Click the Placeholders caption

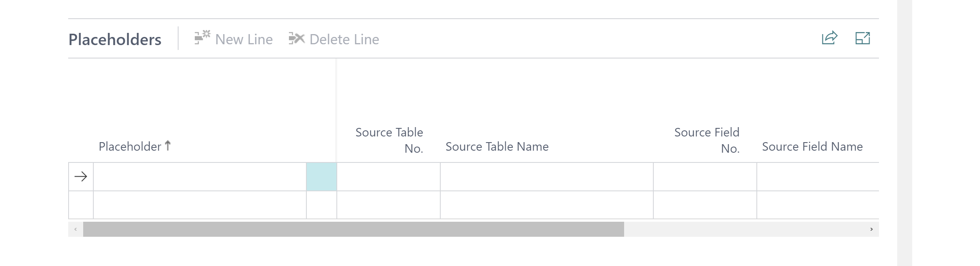click(115, 39)
